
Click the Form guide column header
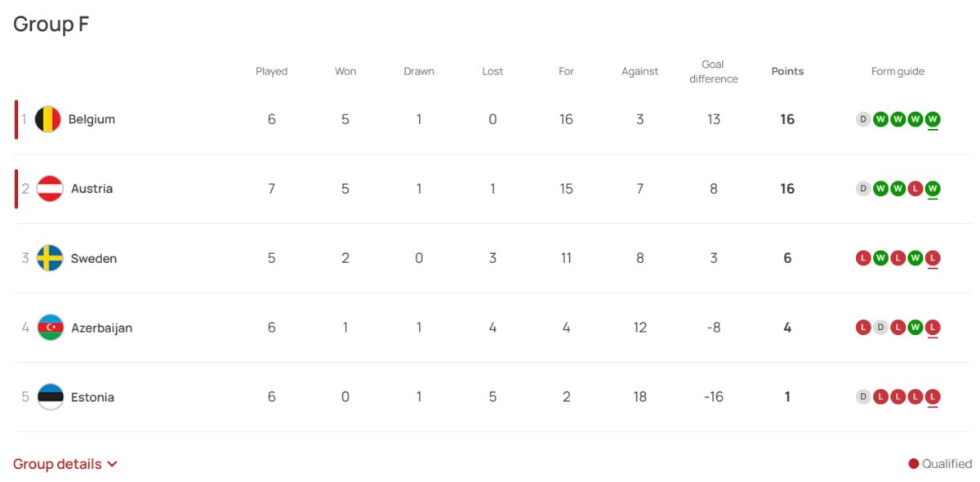click(898, 71)
